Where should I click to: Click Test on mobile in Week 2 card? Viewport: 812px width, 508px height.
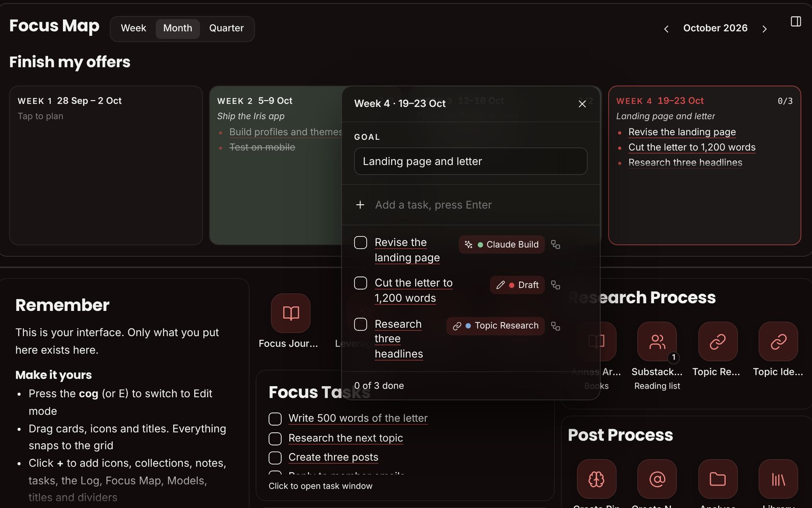(262, 147)
